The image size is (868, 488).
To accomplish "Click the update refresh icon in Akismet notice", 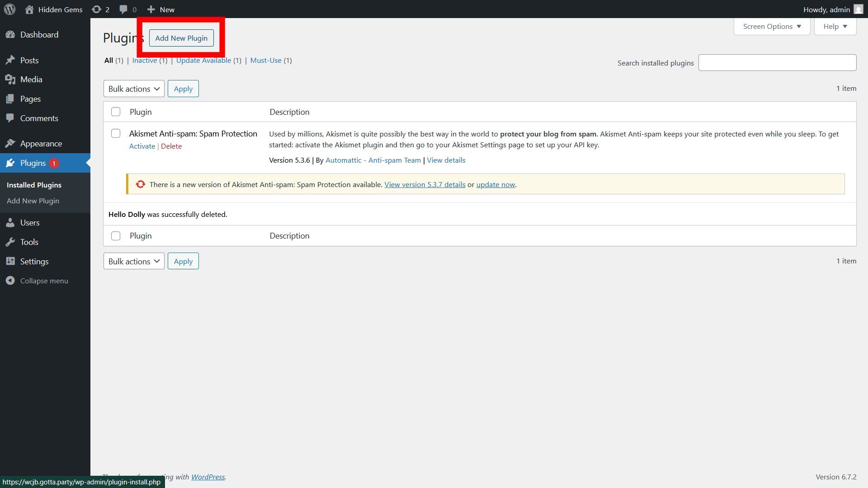I will 141,184.
